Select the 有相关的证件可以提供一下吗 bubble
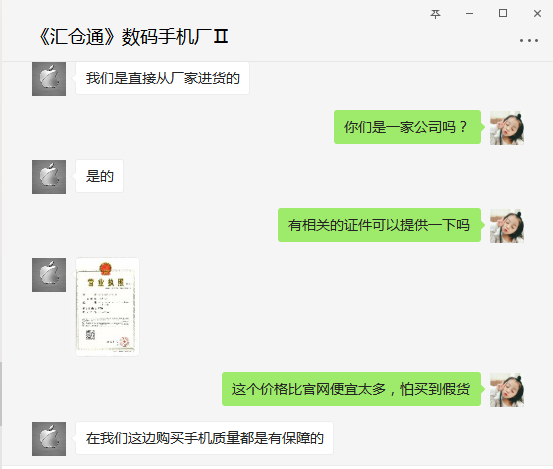The height and width of the screenshot is (469, 553). tap(379, 225)
